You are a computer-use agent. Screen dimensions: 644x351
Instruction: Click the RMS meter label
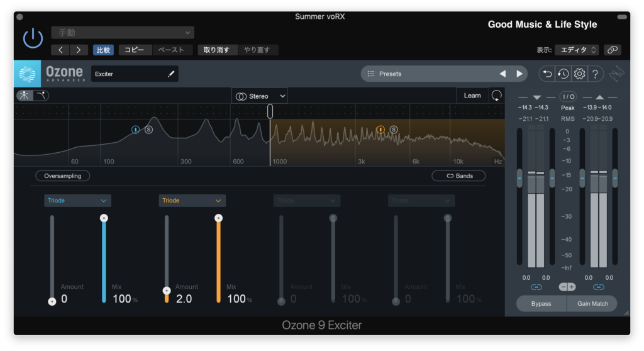click(568, 119)
